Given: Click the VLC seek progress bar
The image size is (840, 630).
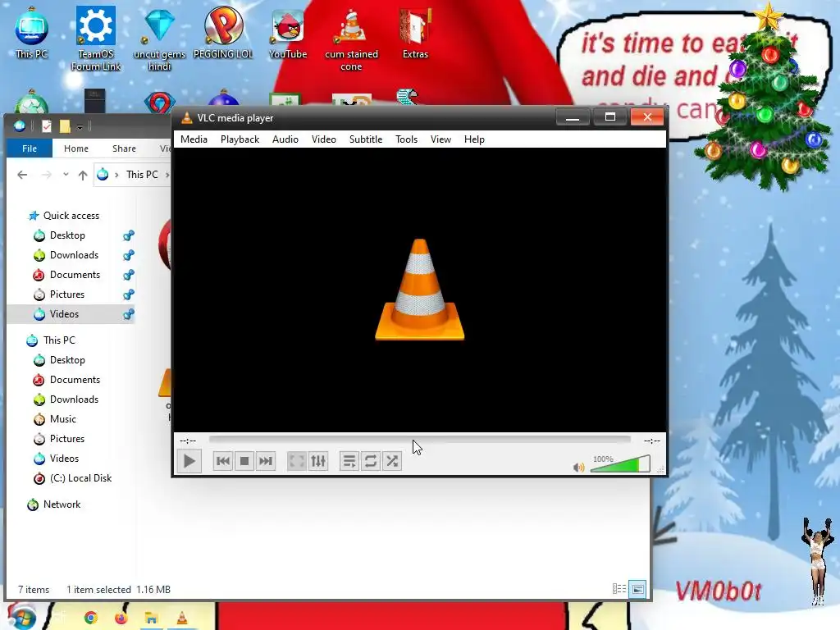Looking at the screenshot, I should coord(420,440).
